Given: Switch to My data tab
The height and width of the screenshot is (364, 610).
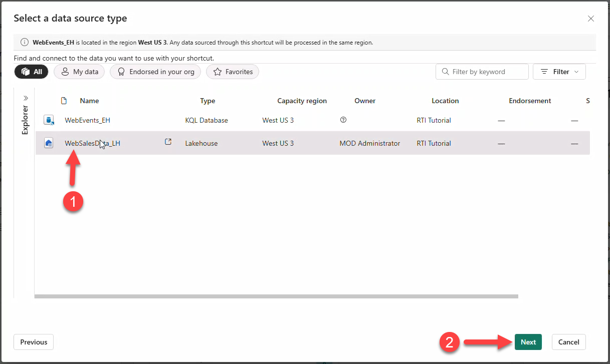Looking at the screenshot, I should [x=79, y=72].
